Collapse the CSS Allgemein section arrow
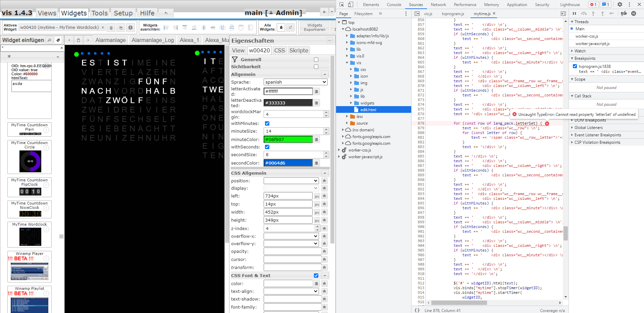The width and height of the screenshot is (644, 313). pos(325,173)
